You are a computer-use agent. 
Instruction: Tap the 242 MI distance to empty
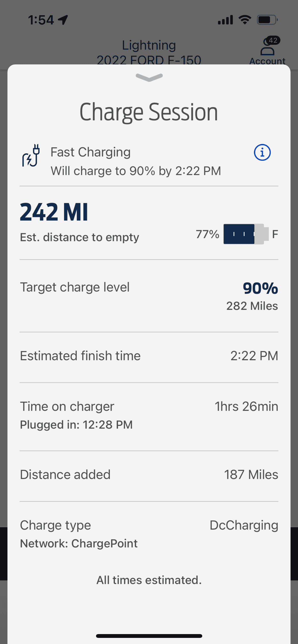click(x=54, y=212)
